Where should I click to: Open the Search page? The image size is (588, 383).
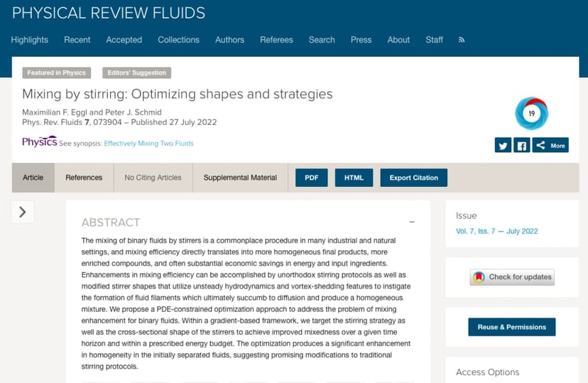tap(322, 40)
